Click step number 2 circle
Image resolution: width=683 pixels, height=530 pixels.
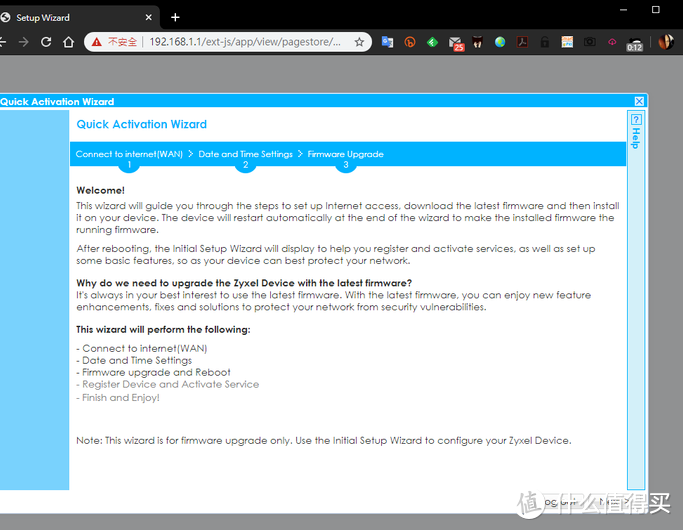[246, 165]
